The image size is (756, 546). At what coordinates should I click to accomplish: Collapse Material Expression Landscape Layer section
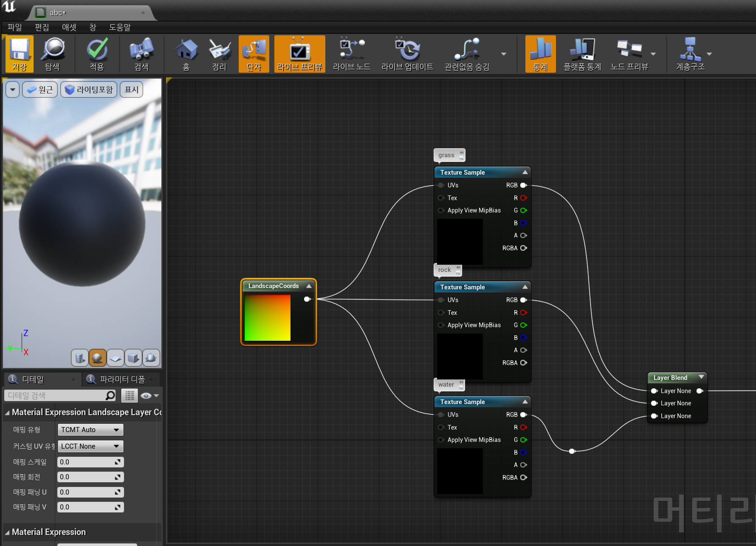7,413
